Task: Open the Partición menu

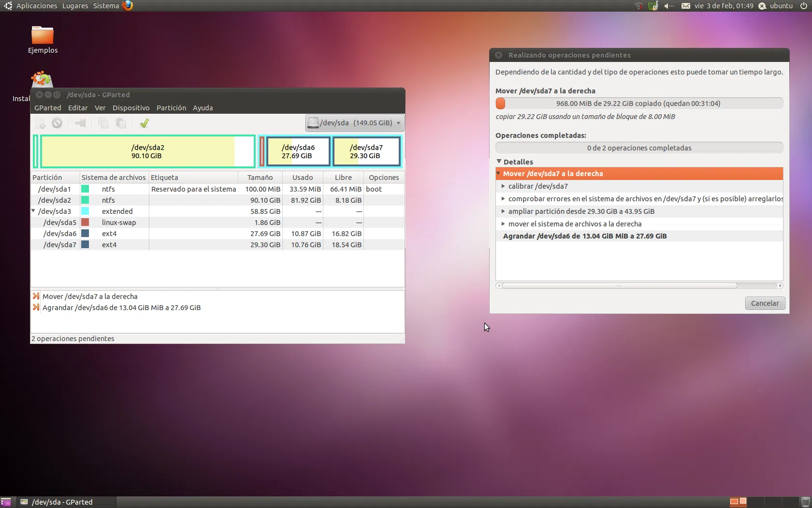Action: click(x=171, y=108)
